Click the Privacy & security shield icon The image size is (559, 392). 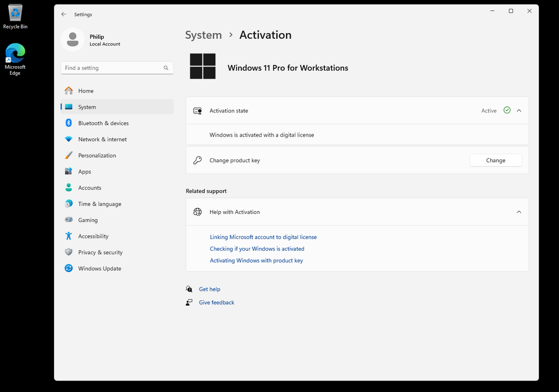click(69, 252)
